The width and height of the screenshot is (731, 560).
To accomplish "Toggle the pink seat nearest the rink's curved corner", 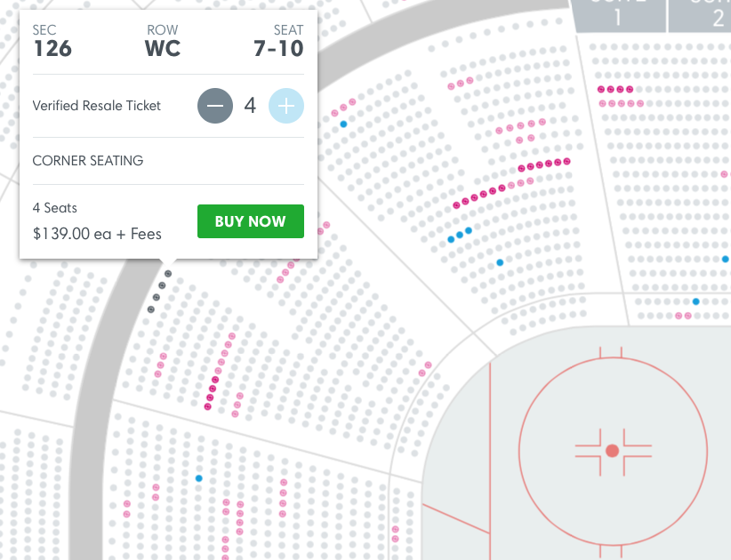I will [x=428, y=364].
